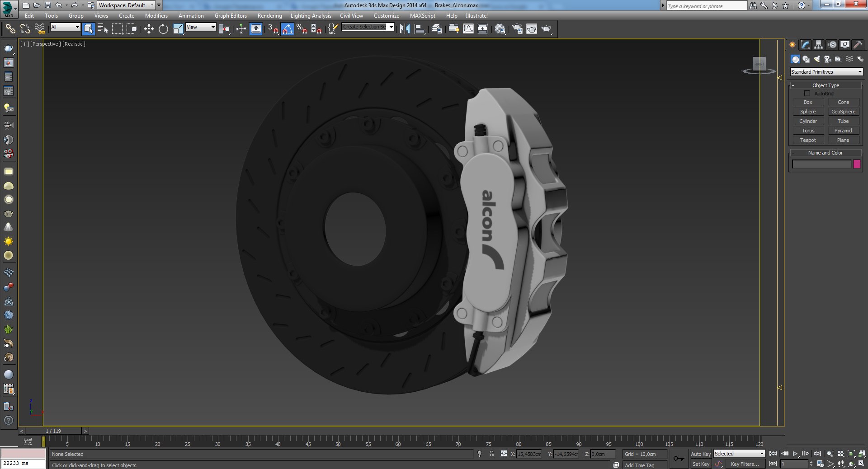This screenshot has height=469, width=868.
Task: Click the time slider showing 1 / 119
Action: [53, 431]
